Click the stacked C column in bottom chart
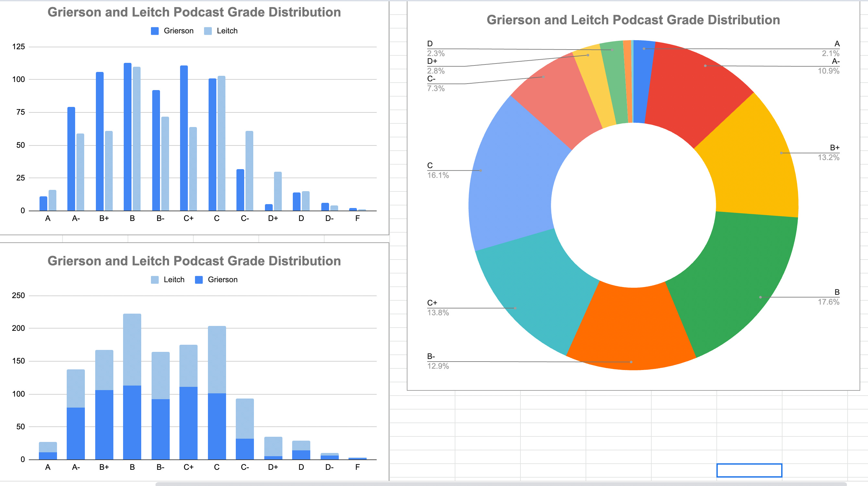Viewport: 868px width, 486px height. pyautogui.click(x=217, y=393)
